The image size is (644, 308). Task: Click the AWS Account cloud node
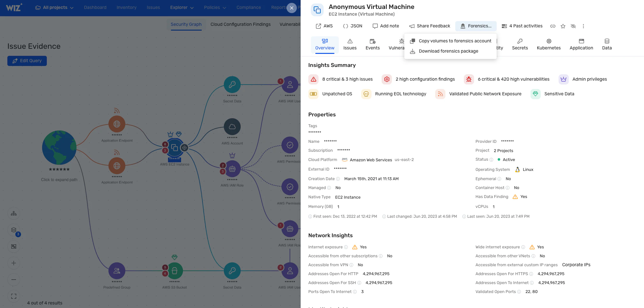click(232, 127)
